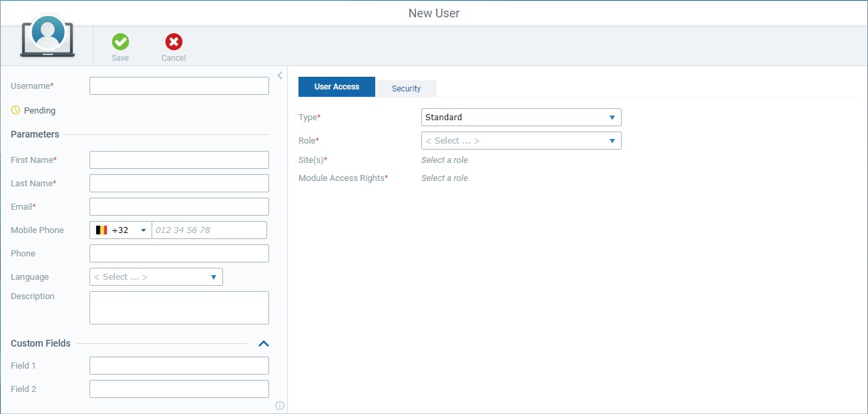Click the Mobile Phone number field
This screenshot has height=414, width=868.
209,230
